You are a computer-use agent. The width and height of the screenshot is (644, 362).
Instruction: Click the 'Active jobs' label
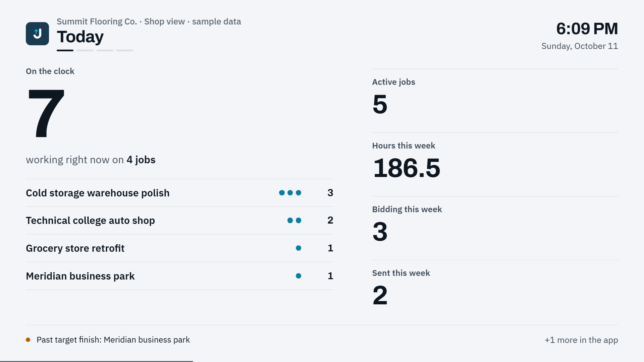point(393,82)
